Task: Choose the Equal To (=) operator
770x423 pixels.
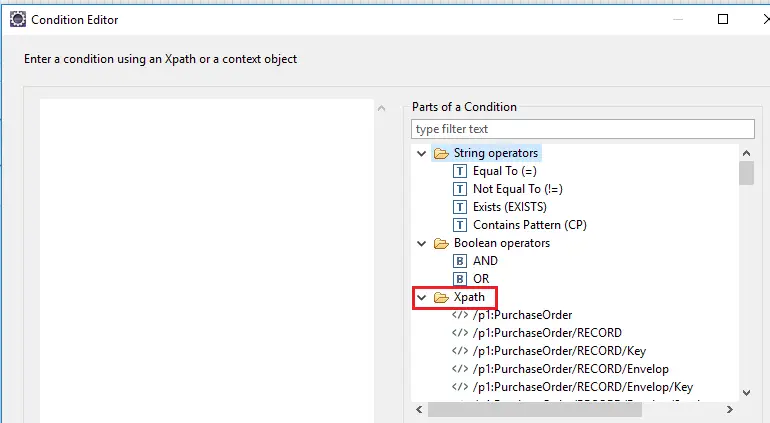Action: 505,171
